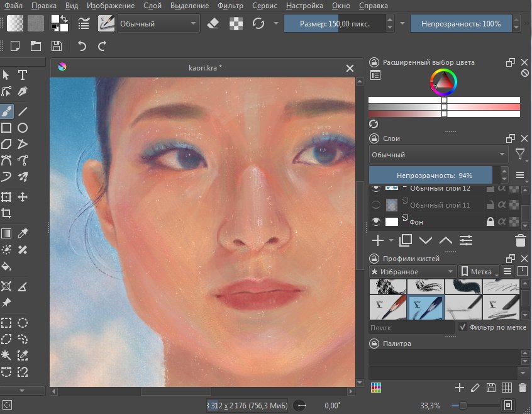Open Избранное brush tag dropdown
The image size is (532, 414).
[413, 271]
